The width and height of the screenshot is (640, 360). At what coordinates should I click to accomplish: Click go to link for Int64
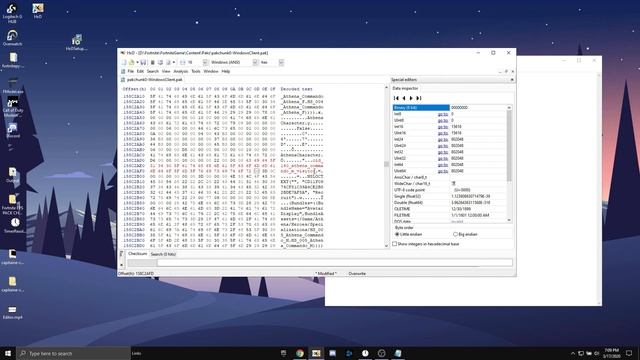(x=442, y=164)
